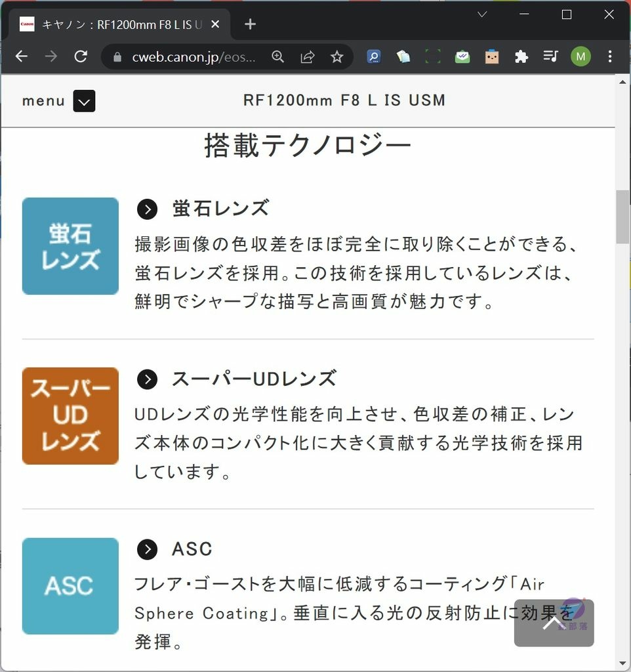The height and width of the screenshot is (672, 631).
Task: Click the Canon favicon on the tab
Action: (x=27, y=24)
